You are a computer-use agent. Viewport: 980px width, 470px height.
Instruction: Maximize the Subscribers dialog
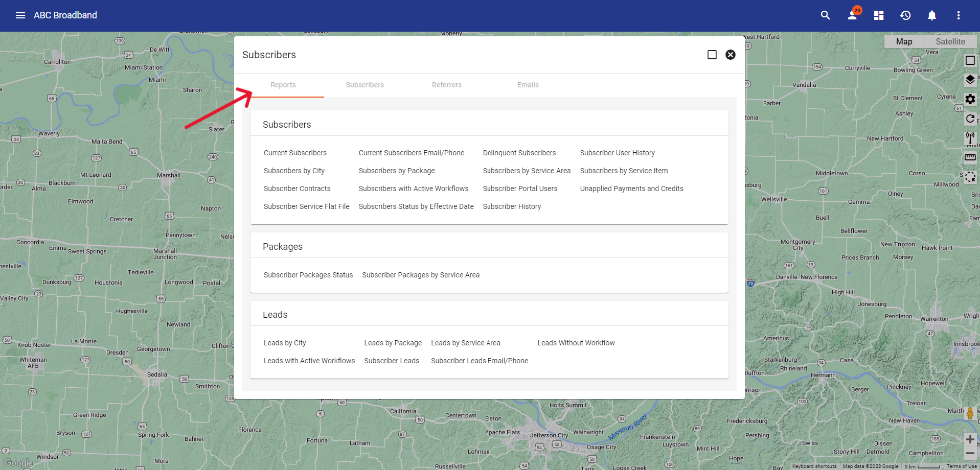point(712,55)
